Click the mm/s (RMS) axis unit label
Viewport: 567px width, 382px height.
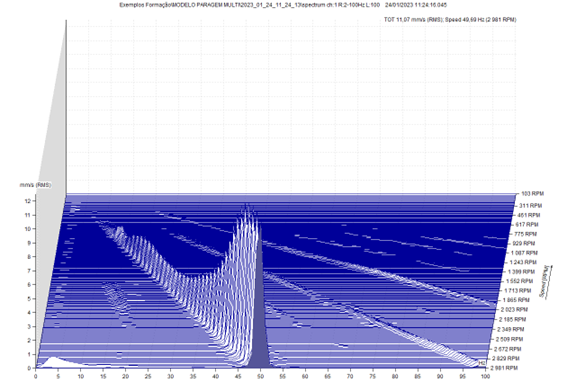click(35, 185)
